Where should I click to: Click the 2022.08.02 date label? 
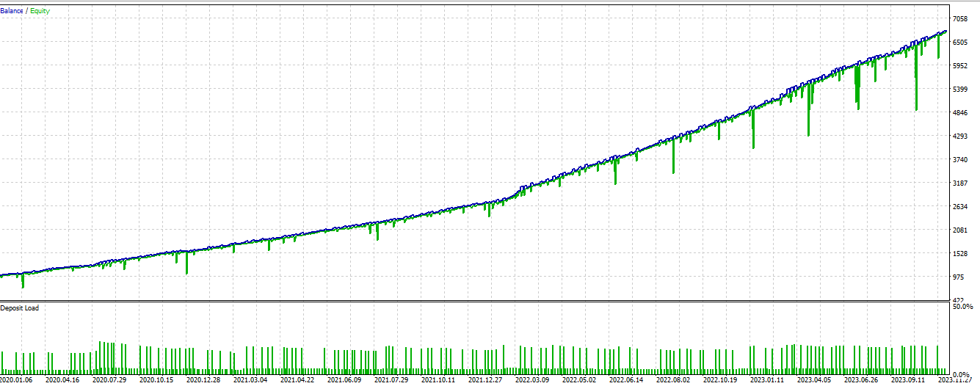point(673,380)
